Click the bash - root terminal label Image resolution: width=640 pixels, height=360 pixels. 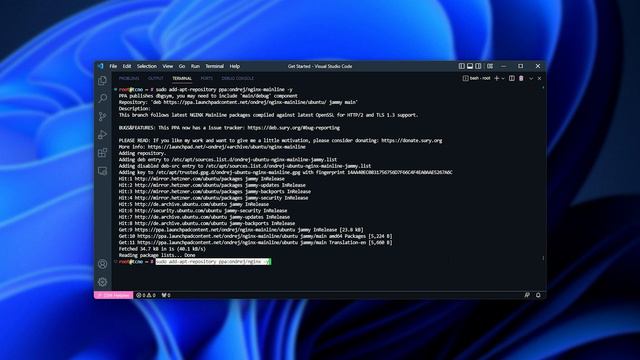(x=477, y=78)
